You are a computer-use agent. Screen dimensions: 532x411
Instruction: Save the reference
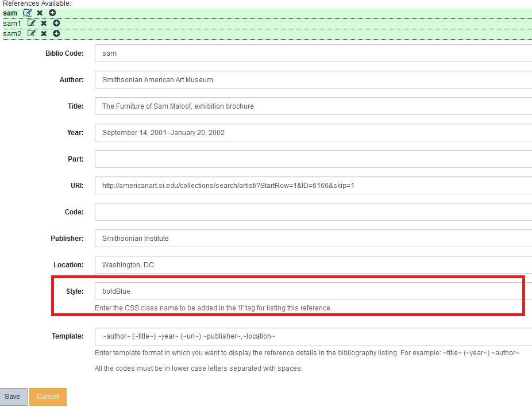coord(13,397)
